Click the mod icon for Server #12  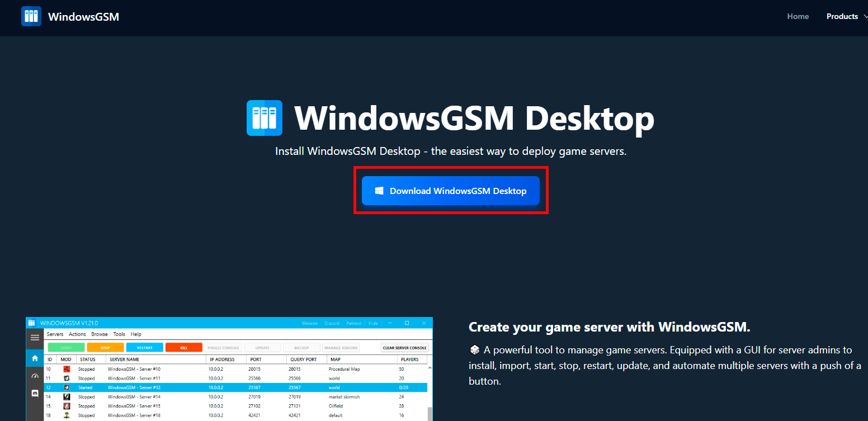(67, 387)
